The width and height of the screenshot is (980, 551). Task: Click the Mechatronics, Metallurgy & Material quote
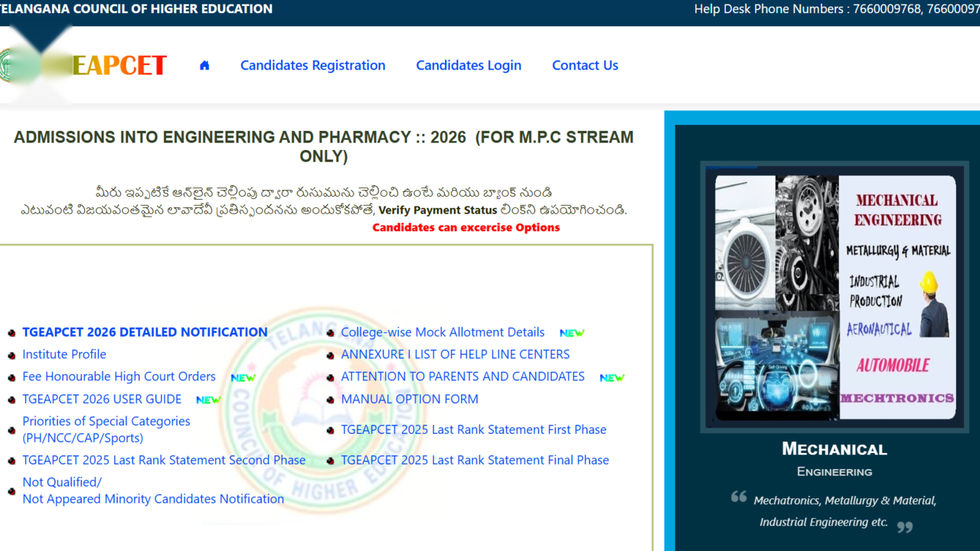835,511
